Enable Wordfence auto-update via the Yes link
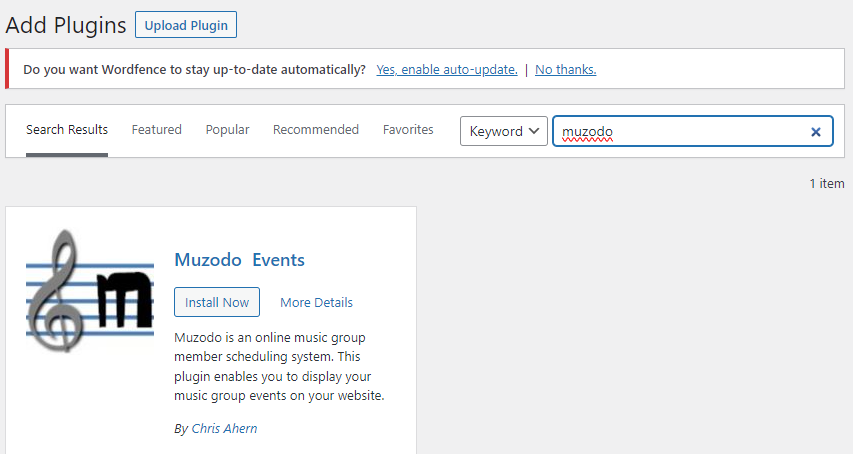 [446, 70]
